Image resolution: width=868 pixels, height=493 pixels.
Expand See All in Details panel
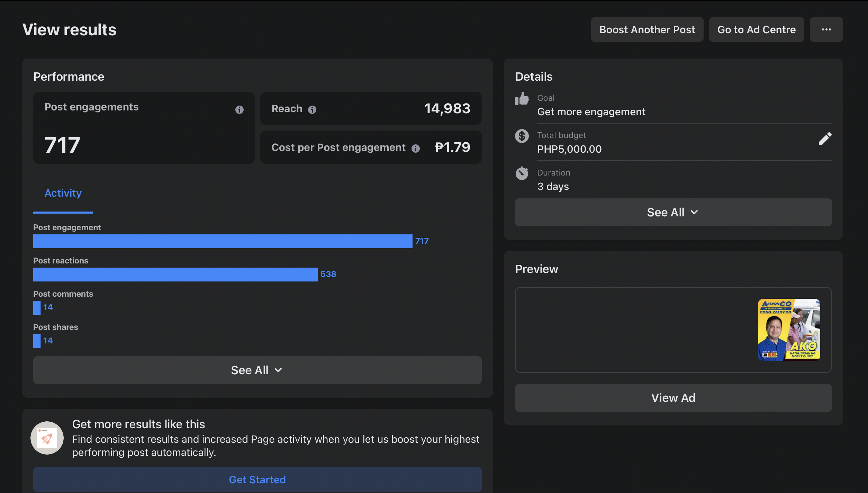pos(673,212)
